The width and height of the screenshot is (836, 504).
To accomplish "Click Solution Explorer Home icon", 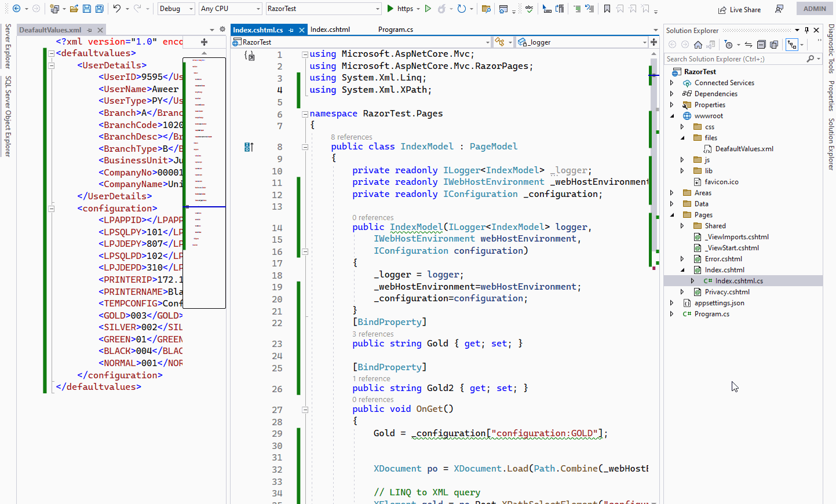I will (698, 45).
